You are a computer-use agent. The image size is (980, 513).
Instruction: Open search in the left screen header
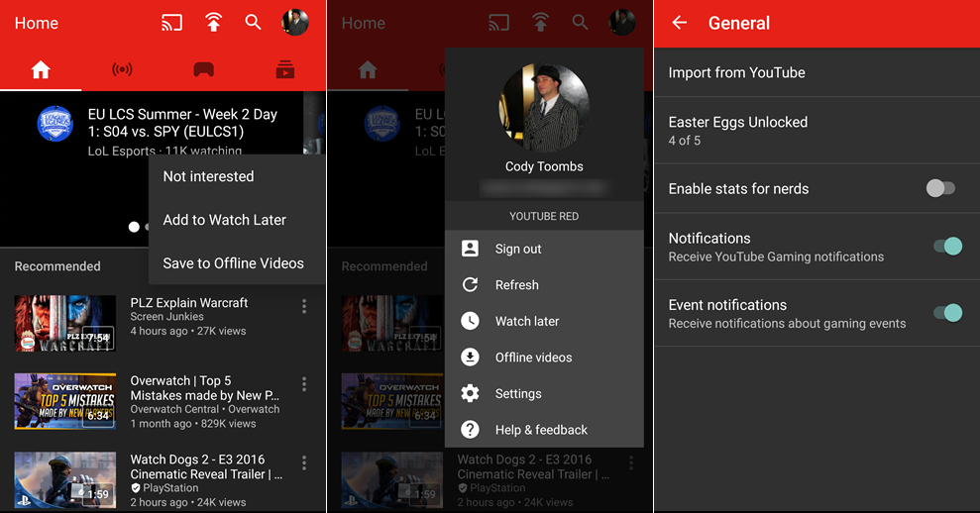(x=253, y=23)
